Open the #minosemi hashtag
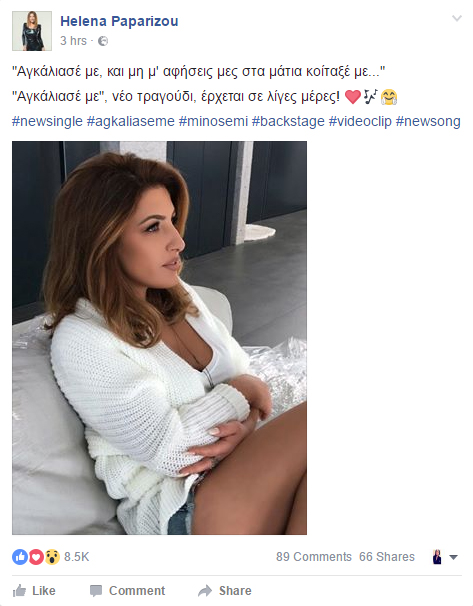Screen dimensions: 473x606 (x=213, y=121)
